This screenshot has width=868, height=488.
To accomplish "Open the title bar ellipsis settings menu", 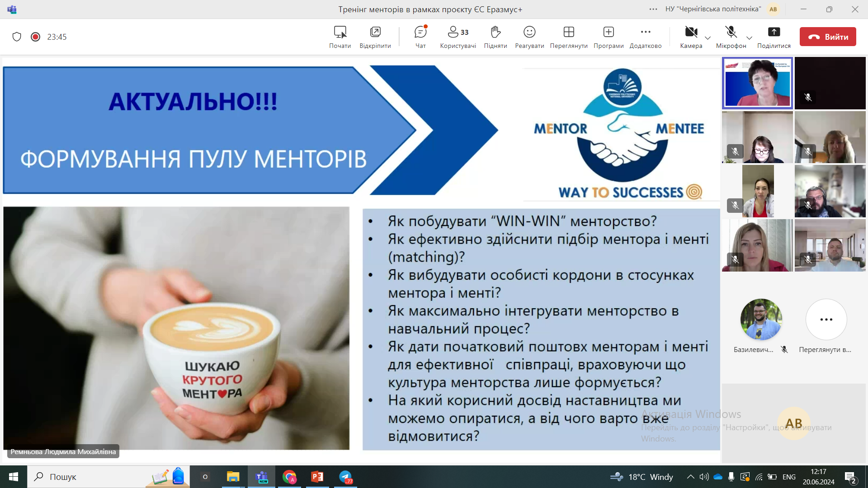I will (x=653, y=9).
